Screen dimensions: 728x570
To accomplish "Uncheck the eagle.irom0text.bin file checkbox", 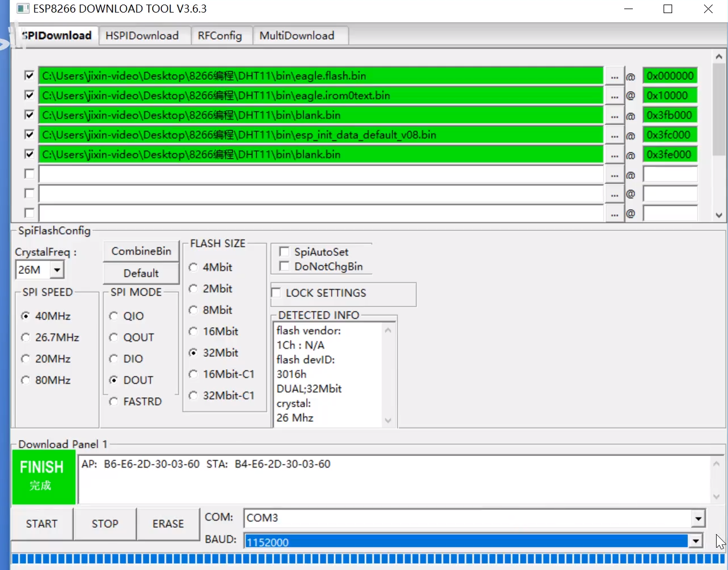I will click(x=30, y=95).
